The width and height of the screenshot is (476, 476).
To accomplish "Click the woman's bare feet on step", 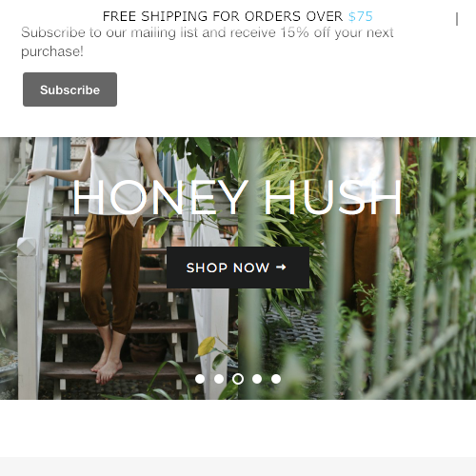I will (x=108, y=371).
